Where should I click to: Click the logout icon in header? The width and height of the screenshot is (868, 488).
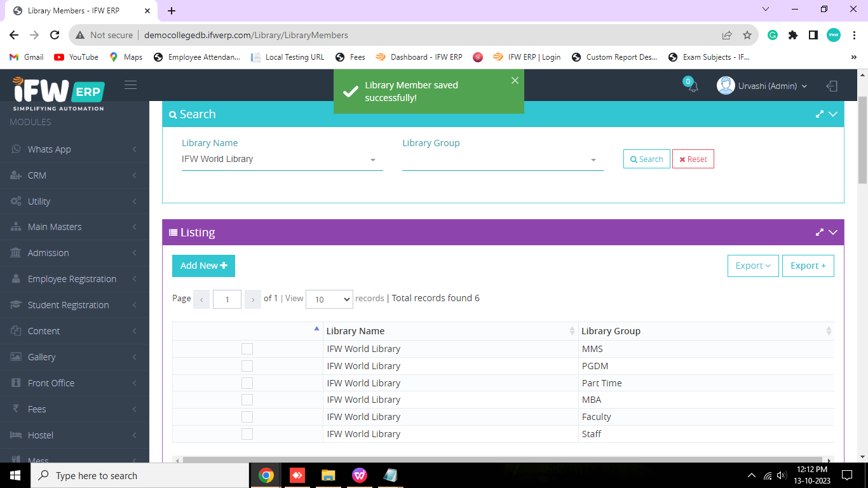(x=832, y=86)
